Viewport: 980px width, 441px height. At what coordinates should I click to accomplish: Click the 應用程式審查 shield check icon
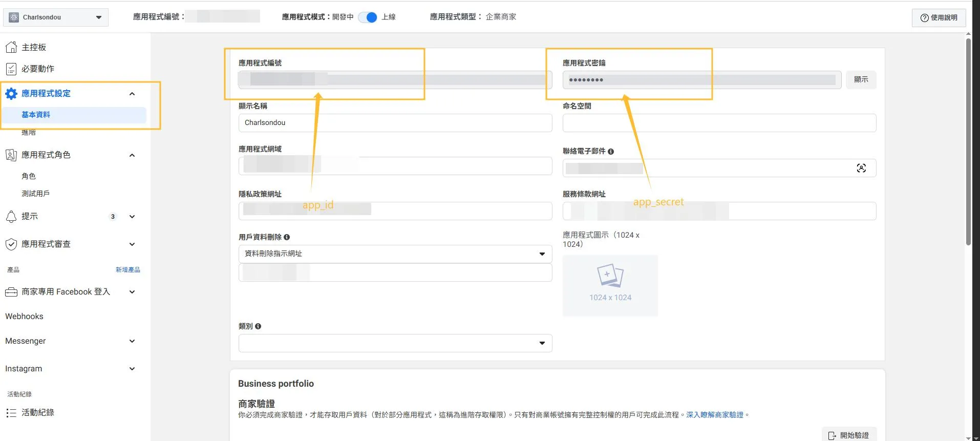point(11,244)
